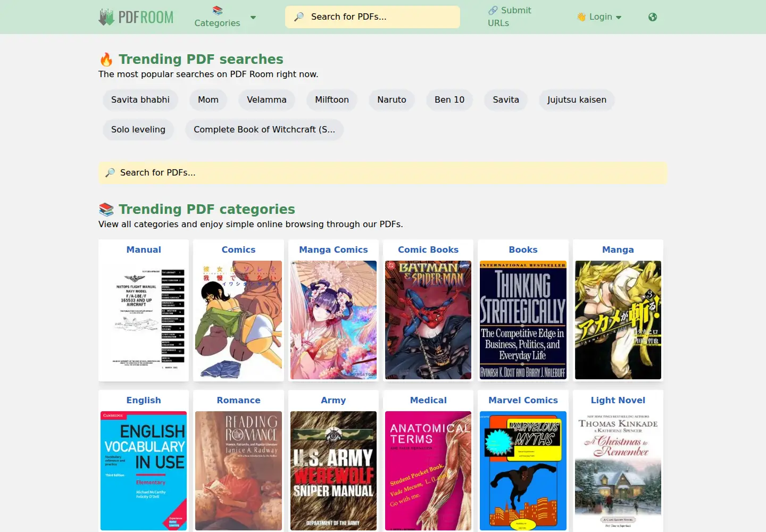Open the Anatomical Terms book cover
Viewport: 766px width, 532px height.
tap(428, 471)
